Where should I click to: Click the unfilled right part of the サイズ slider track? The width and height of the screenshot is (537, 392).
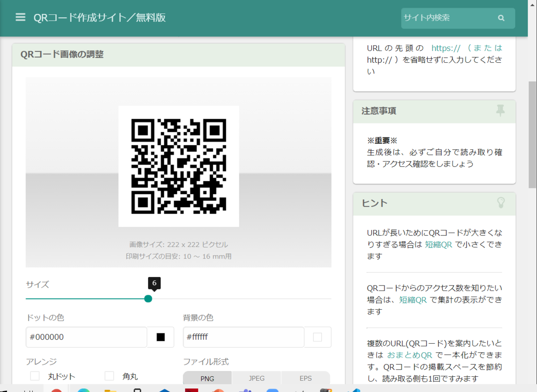(242, 298)
